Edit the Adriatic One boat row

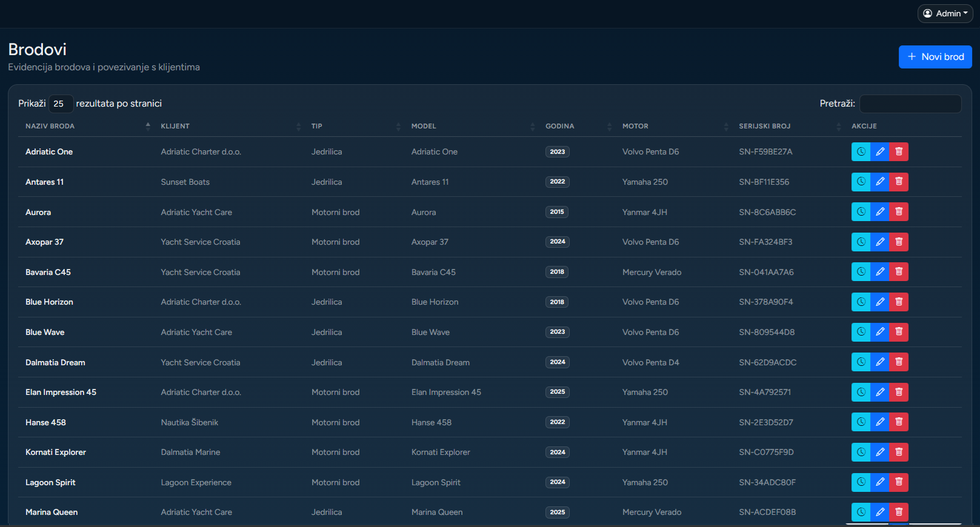(x=880, y=151)
